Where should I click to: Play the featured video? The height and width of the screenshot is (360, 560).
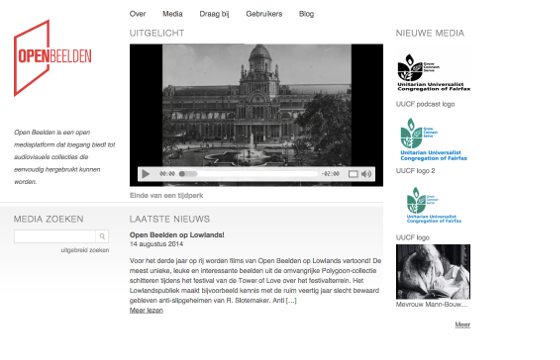(146, 174)
